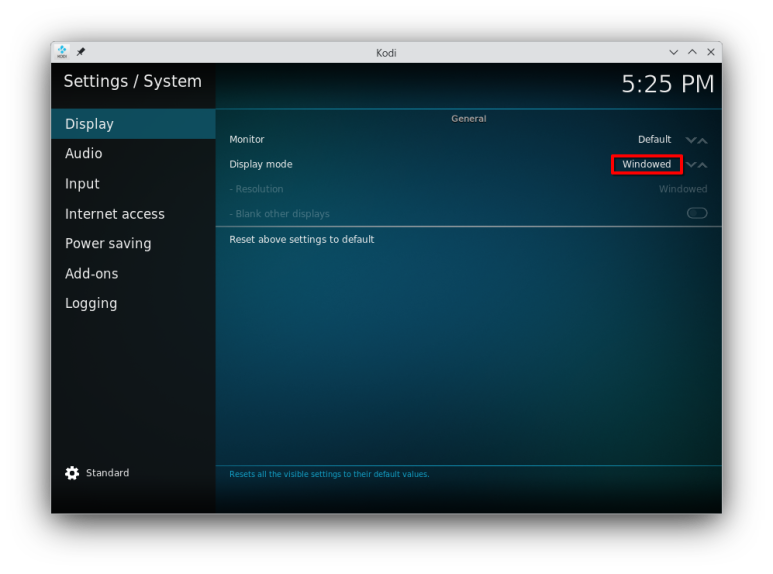This screenshot has width=773, height=574.
Task: Toggle Blank other displays switch
Action: (x=697, y=213)
